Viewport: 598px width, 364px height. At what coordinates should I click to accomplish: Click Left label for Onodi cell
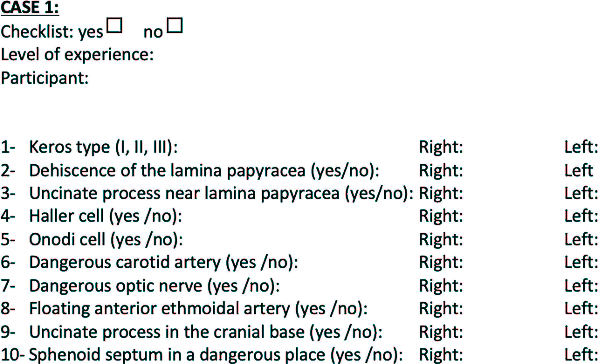581,239
